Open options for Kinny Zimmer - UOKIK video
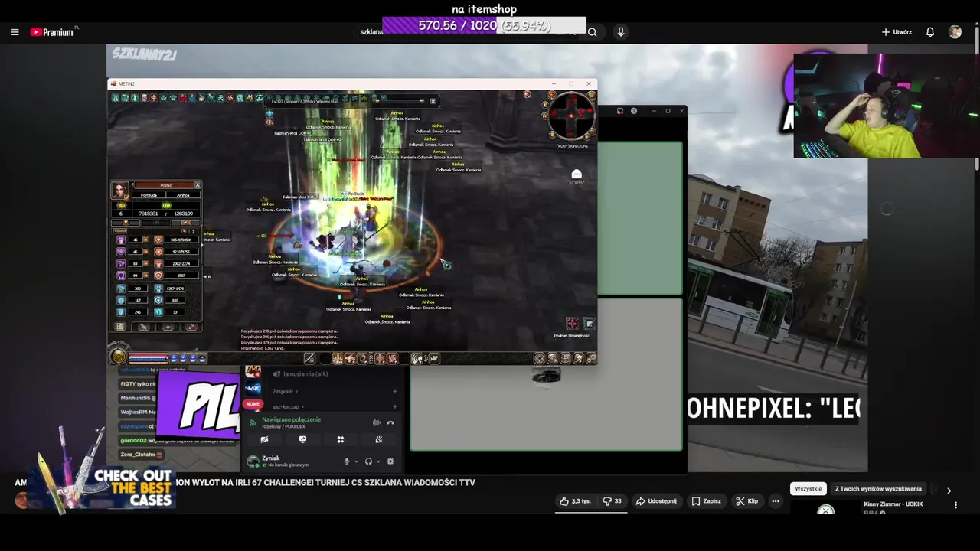 coord(955,505)
